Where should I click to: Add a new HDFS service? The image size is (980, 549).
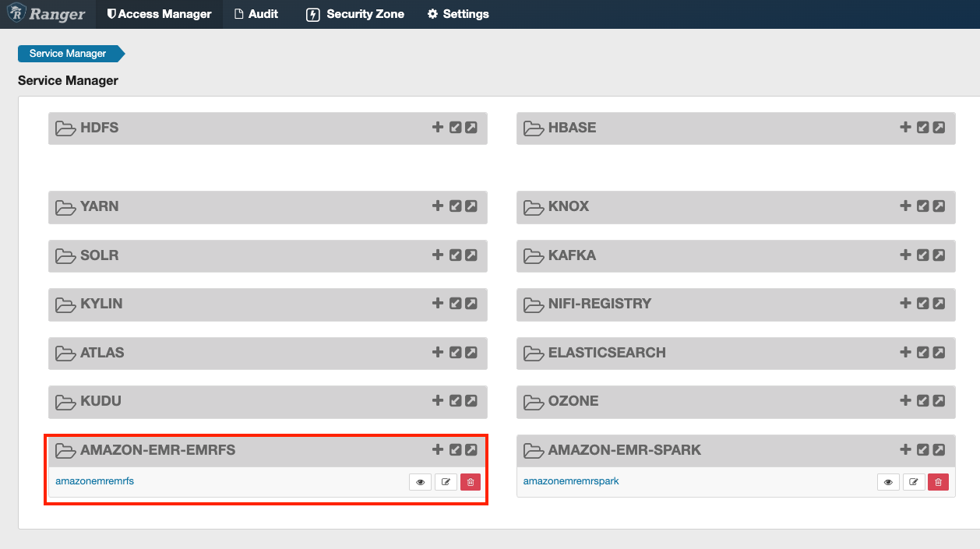pos(438,127)
